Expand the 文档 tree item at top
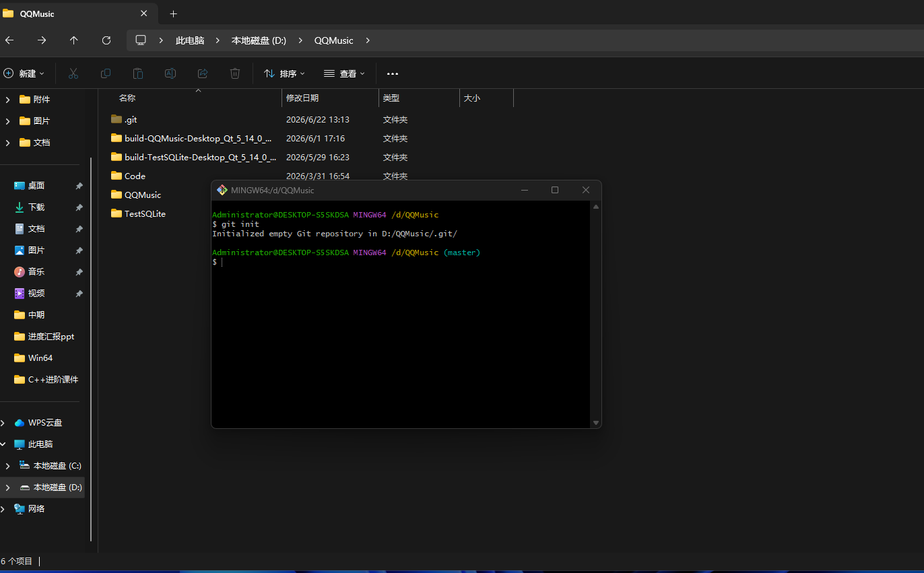This screenshot has width=924, height=573. point(7,143)
